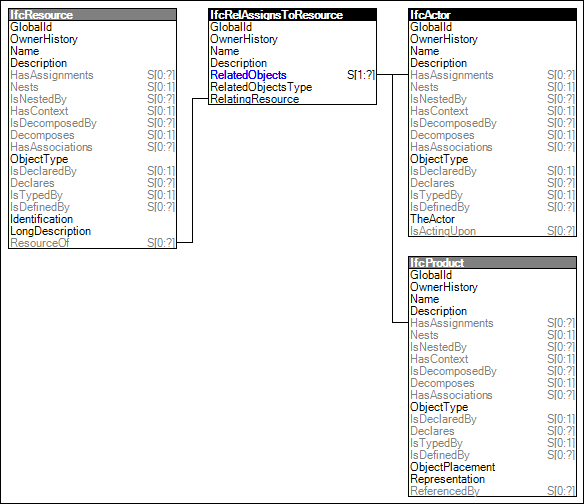The width and height of the screenshot is (584, 504).
Task: Click ObjectType in the IfcActor box
Action: point(439,159)
